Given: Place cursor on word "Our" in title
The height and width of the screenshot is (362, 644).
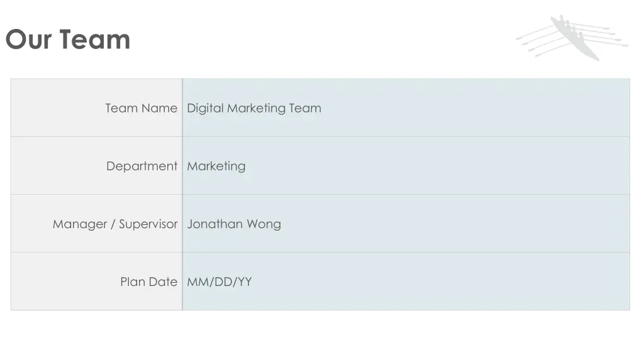Looking at the screenshot, I should point(29,40).
